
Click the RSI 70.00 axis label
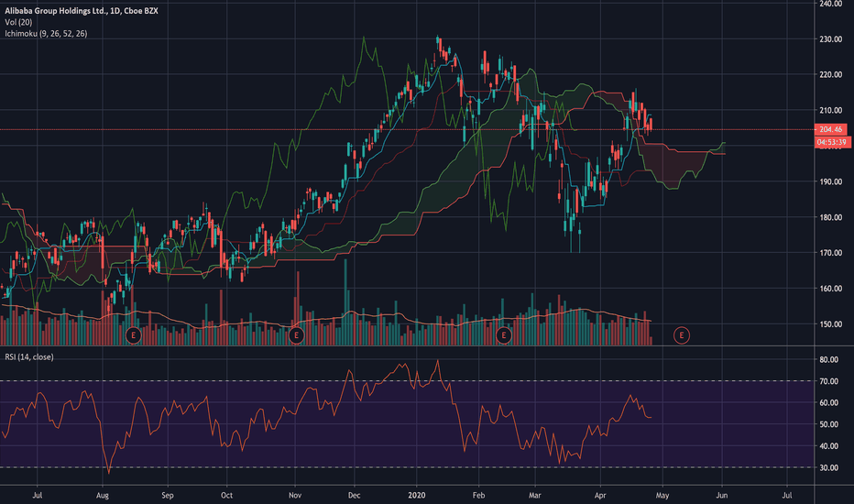pyautogui.click(x=829, y=381)
